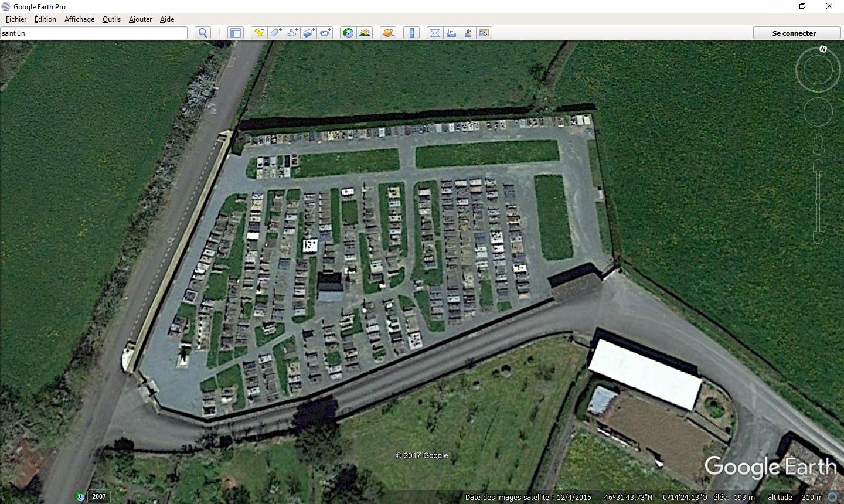Screen dimensions: 844x504
Task: Close the Google Earth Pro window
Action: pyautogui.click(x=829, y=6)
